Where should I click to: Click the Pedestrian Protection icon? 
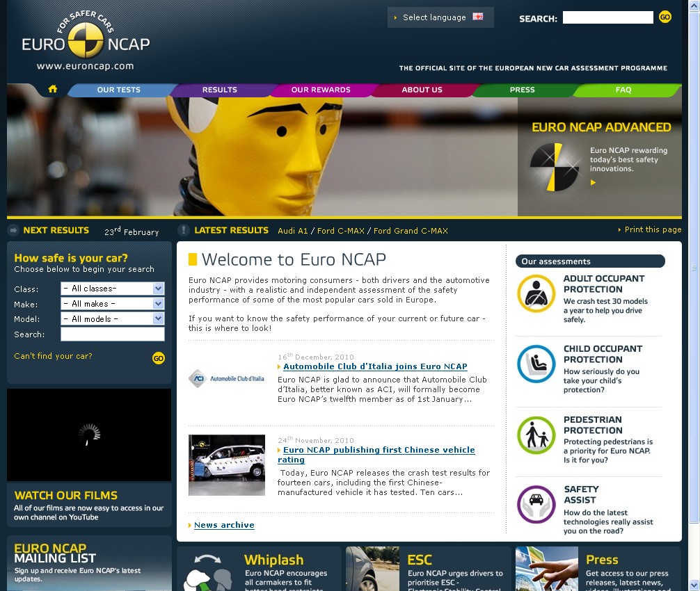point(536,435)
